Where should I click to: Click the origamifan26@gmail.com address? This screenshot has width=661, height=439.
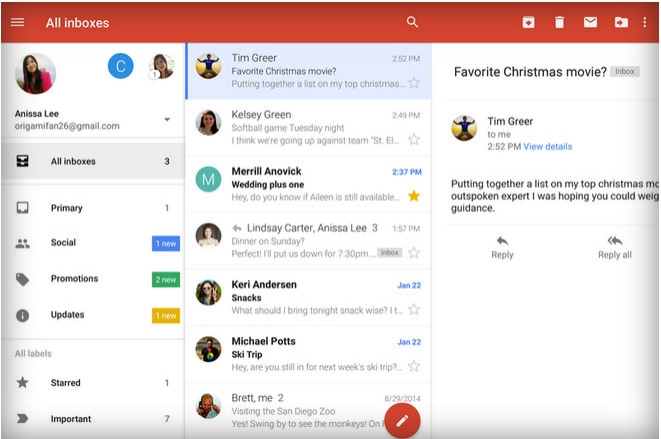(x=67, y=126)
